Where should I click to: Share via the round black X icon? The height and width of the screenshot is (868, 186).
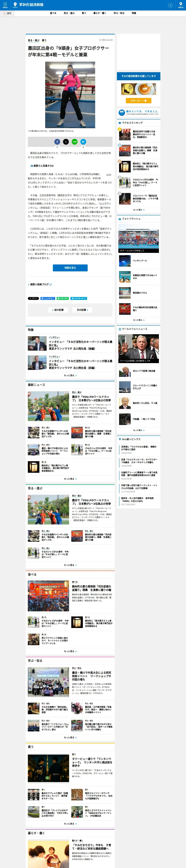coord(66,142)
